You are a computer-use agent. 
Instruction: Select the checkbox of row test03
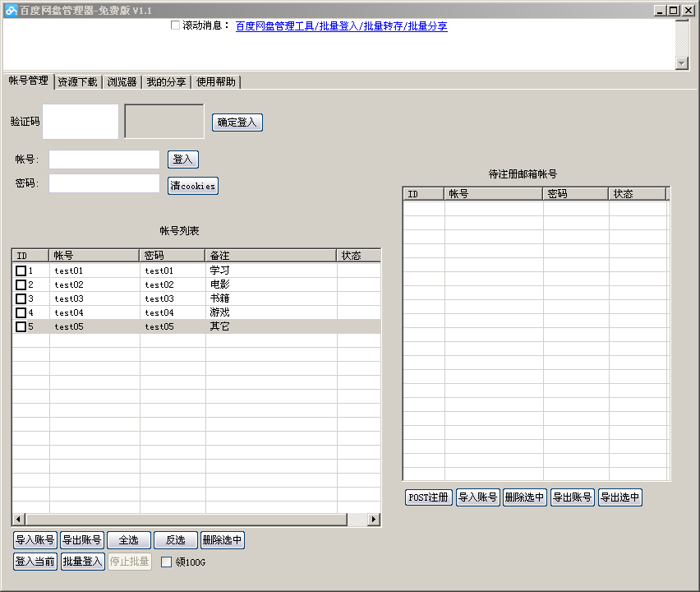(21, 298)
